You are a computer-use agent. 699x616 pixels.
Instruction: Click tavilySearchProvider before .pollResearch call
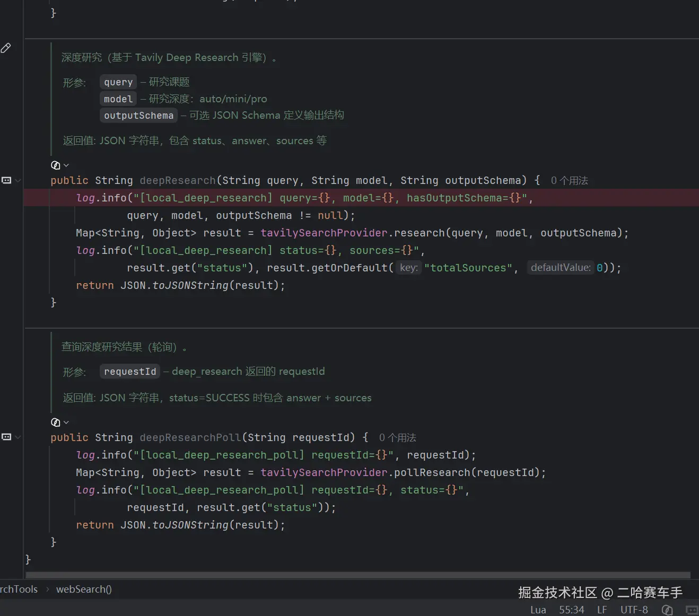[x=324, y=472]
